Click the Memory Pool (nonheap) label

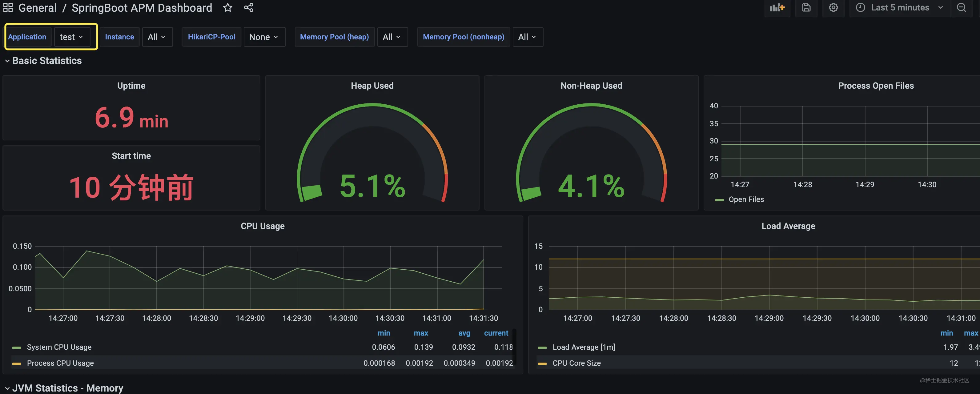tap(463, 37)
